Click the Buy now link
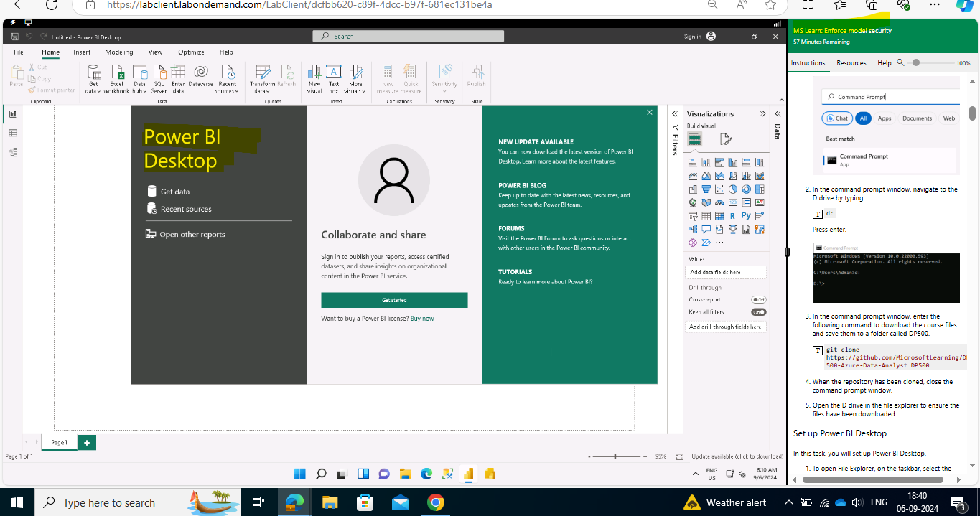This screenshot has height=516, width=980. pyautogui.click(x=422, y=319)
